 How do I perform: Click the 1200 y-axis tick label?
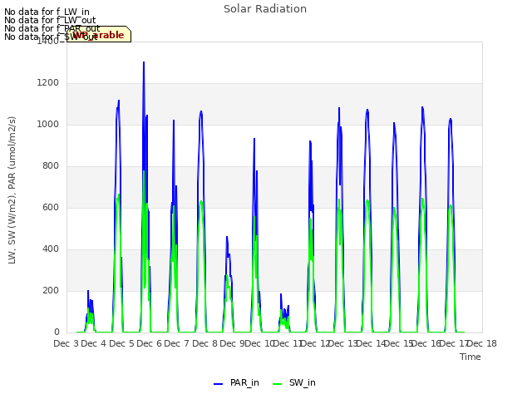[48, 83]
